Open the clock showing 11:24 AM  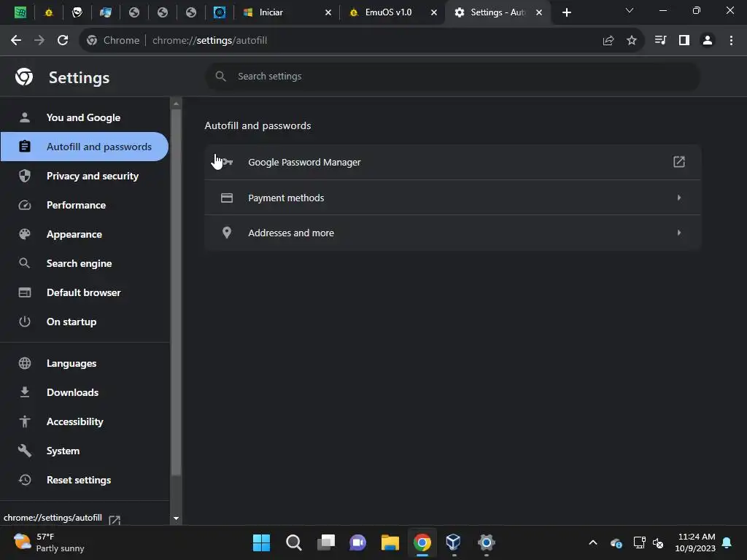pos(695,542)
